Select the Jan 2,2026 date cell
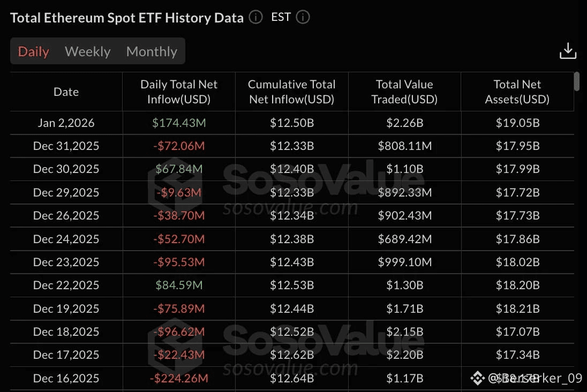Viewport: 587px width, 392px height. pos(66,123)
